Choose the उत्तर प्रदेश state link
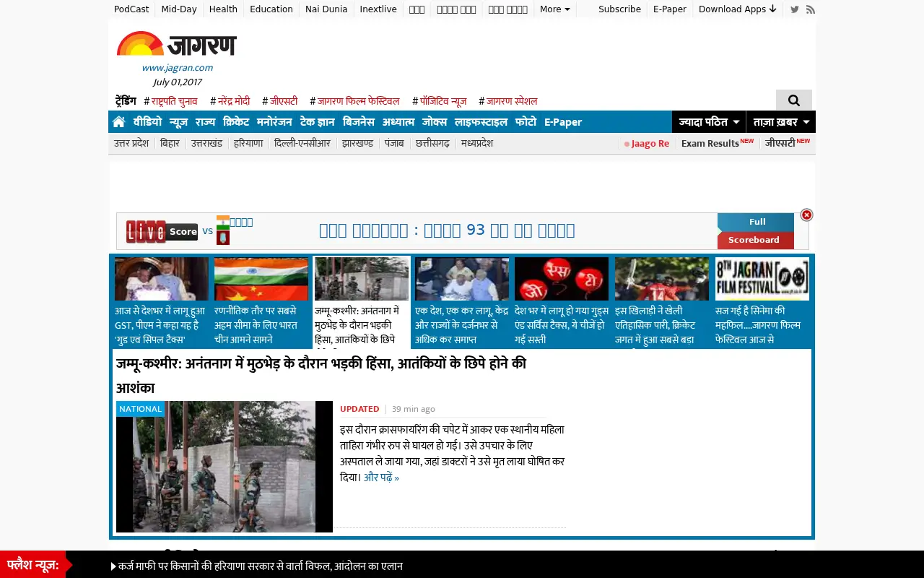This screenshot has height=578, width=924. [131, 143]
